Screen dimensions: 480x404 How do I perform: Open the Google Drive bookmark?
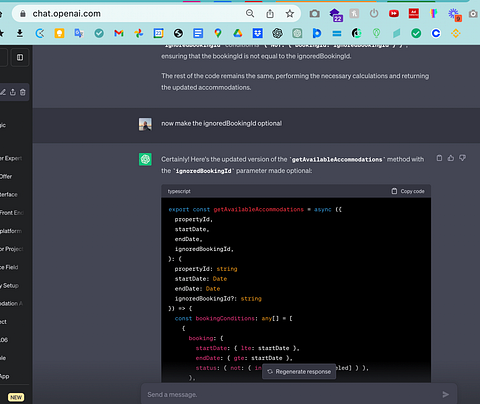[x=237, y=33]
